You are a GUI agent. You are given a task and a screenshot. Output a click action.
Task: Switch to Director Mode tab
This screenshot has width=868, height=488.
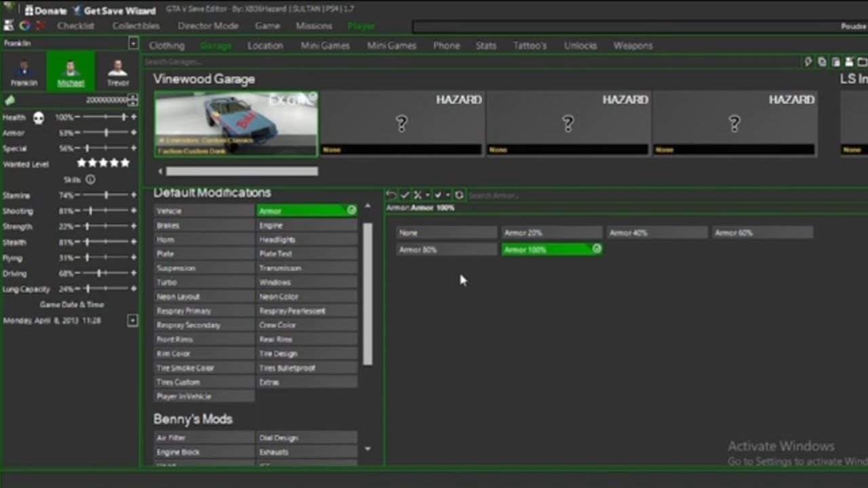pyautogui.click(x=208, y=26)
